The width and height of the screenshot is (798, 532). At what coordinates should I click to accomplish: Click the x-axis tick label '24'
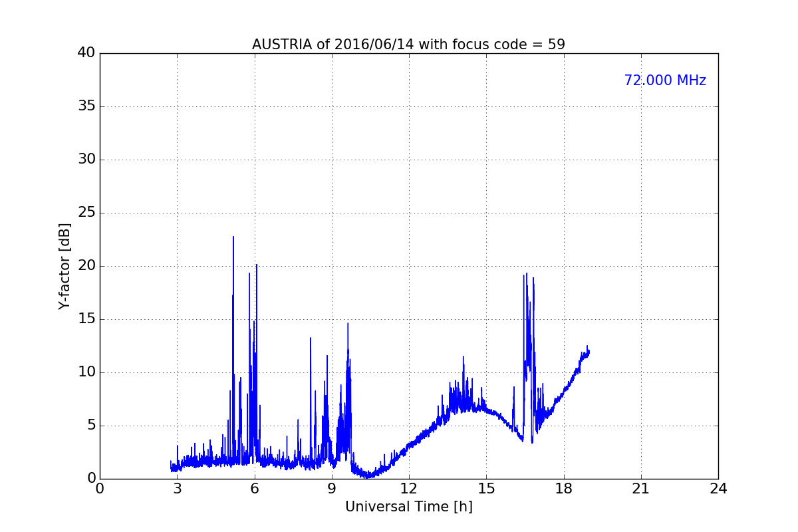[718, 489]
